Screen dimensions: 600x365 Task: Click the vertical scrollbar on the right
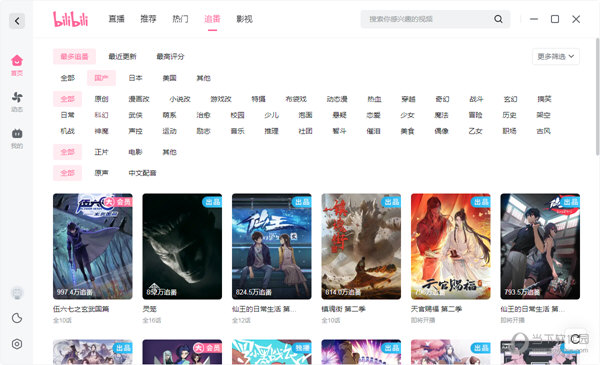597,97
